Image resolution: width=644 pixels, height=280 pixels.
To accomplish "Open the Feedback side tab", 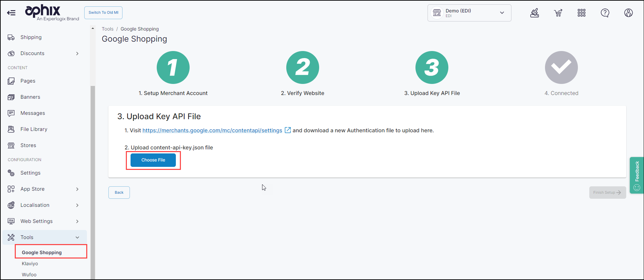I will [636, 175].
